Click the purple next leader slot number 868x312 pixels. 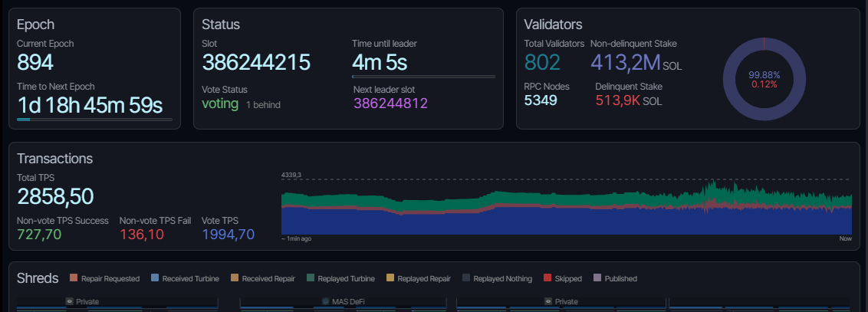pos(390,103)
